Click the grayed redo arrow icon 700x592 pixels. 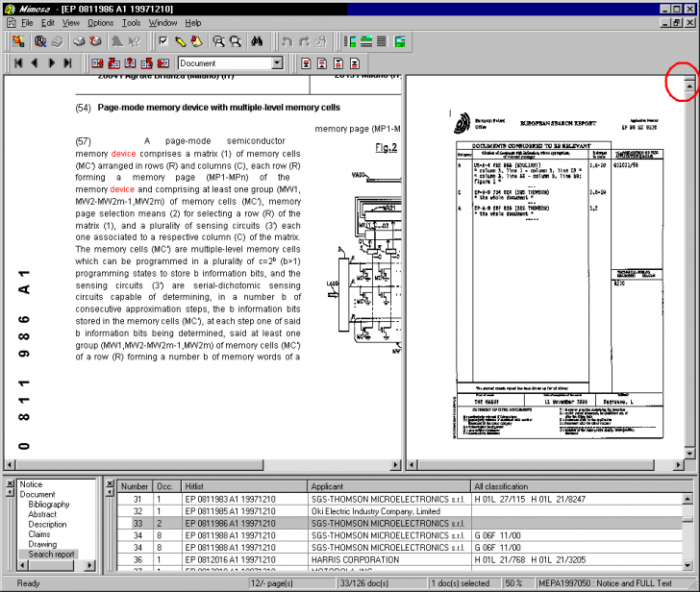[x=304, y=41]
